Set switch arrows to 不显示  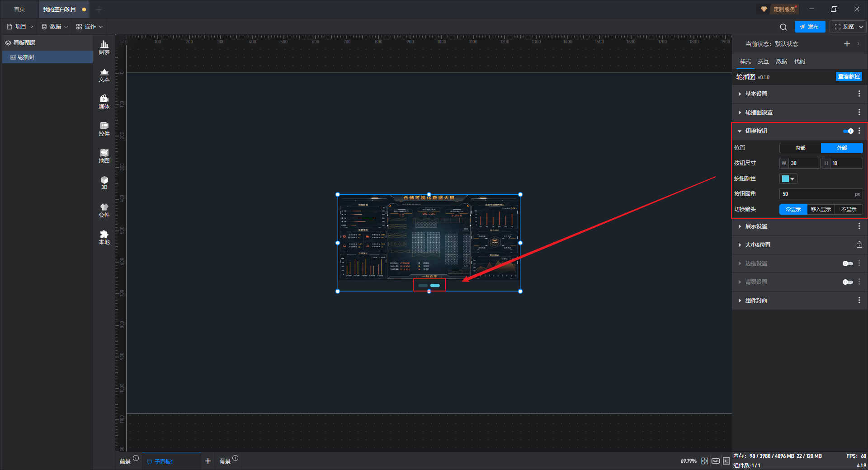tap(849, 209)
